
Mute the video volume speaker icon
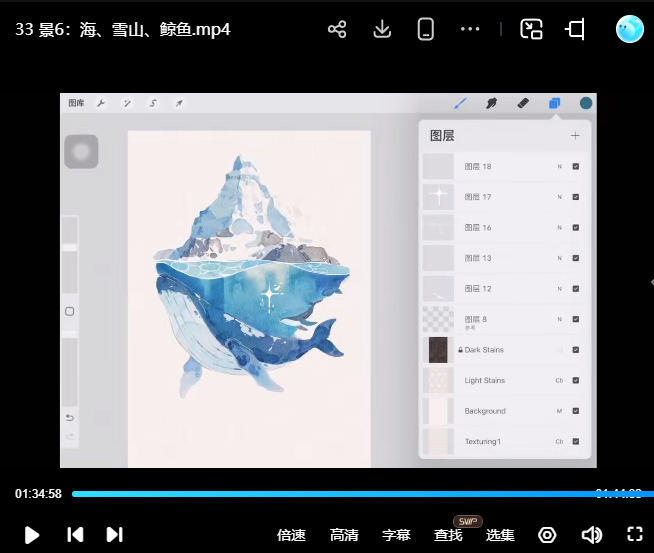point(591,534)
